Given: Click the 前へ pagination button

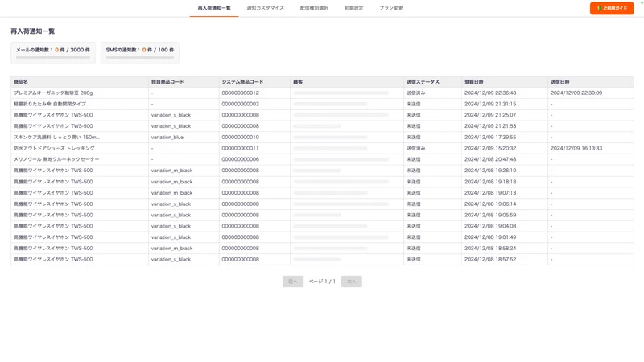Looking at the screenshot, I should click(293, 282).
